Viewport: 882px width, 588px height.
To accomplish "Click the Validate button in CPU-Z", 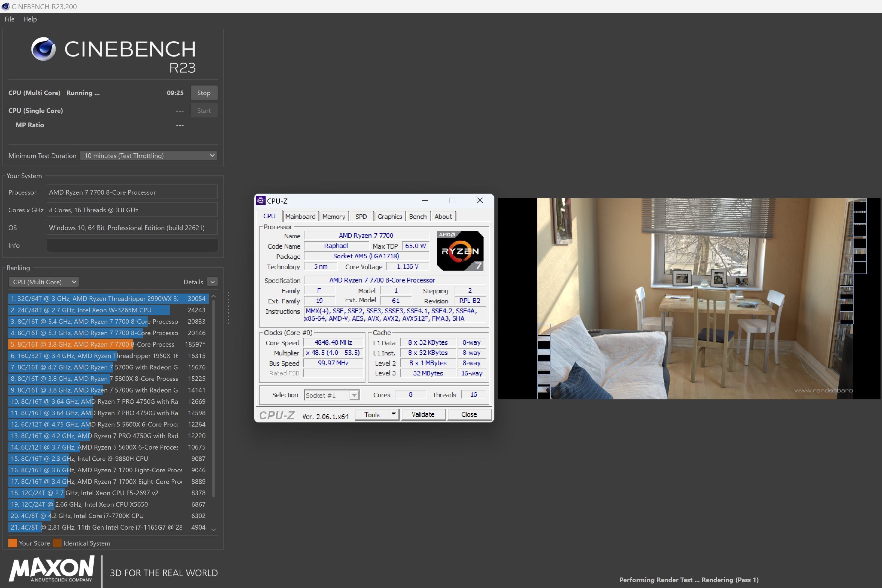I will click(x=423, y=414).
